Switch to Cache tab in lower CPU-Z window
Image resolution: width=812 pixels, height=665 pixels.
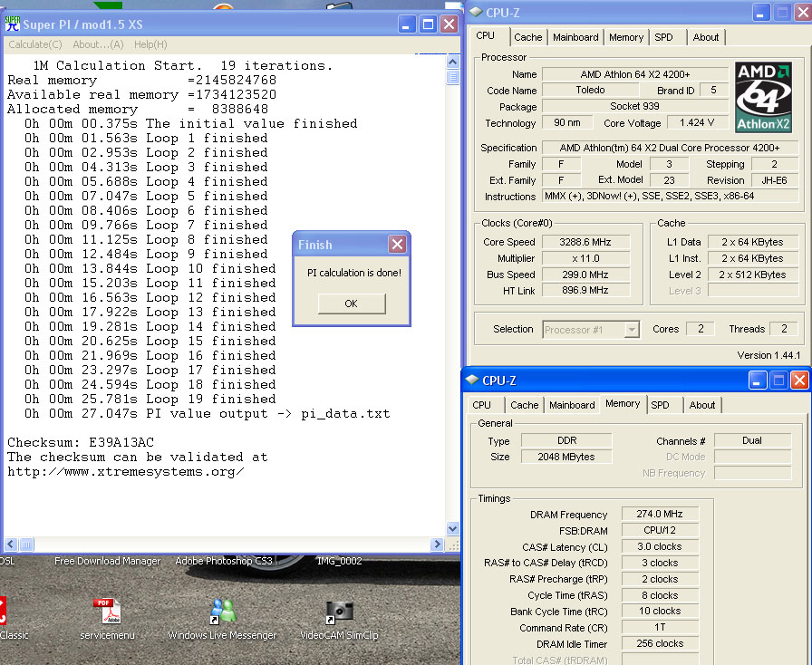(524, 405)
